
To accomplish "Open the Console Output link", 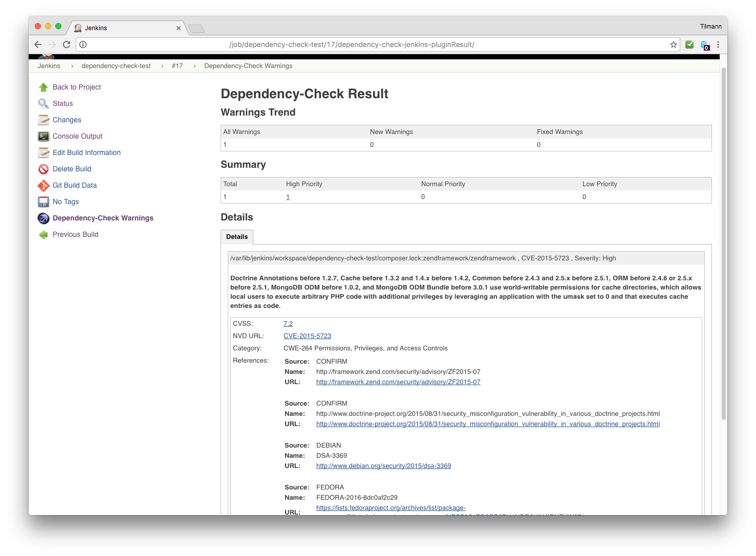I will (77, 136).
